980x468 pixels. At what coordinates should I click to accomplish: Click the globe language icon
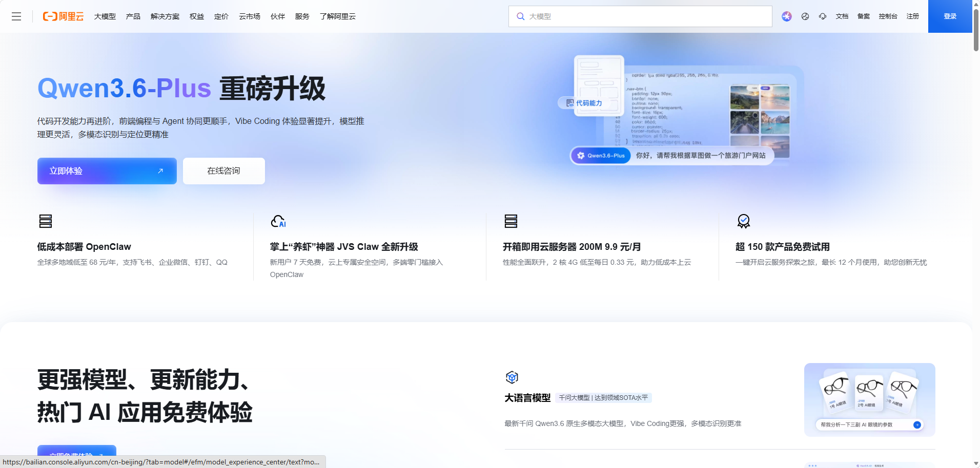tap(805, 16)
